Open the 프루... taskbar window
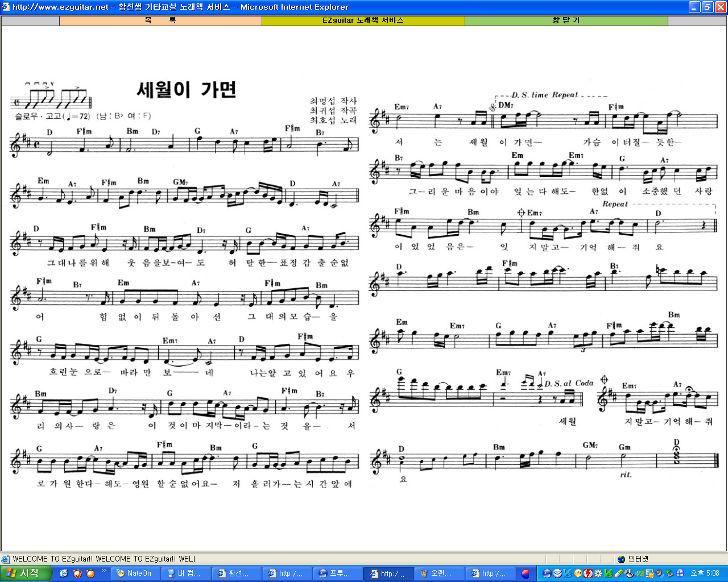Viewport: 728px width, 582px height. point(337,573)
